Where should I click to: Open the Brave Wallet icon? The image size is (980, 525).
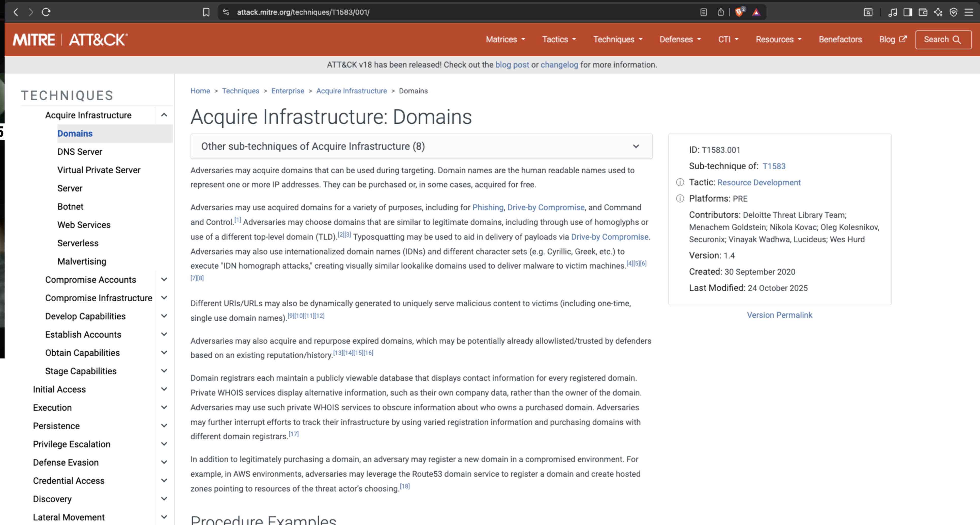click(x=923, y=12)
